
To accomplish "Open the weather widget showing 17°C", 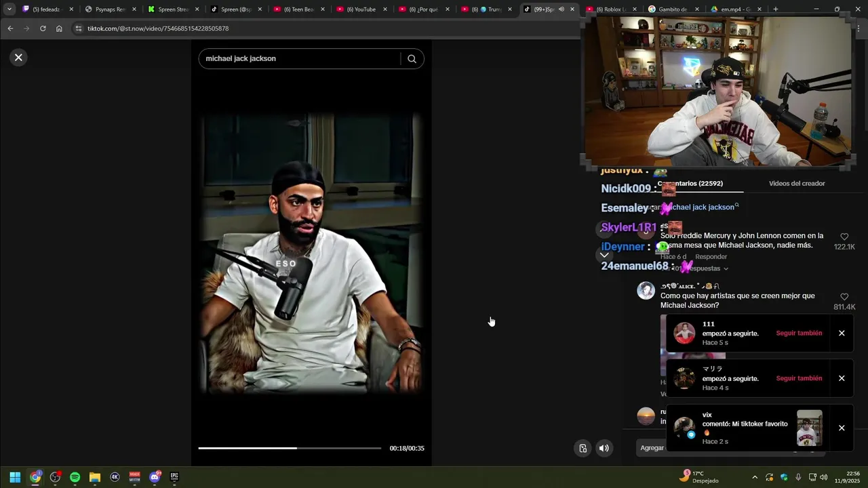I will click(699, 477).
